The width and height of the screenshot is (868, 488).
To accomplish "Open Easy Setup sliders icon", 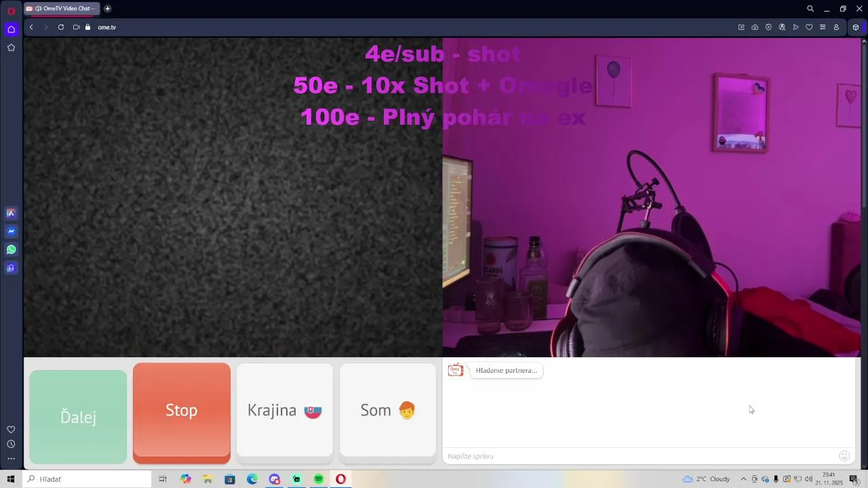I will pyautogui.click(x=823, y=27).
